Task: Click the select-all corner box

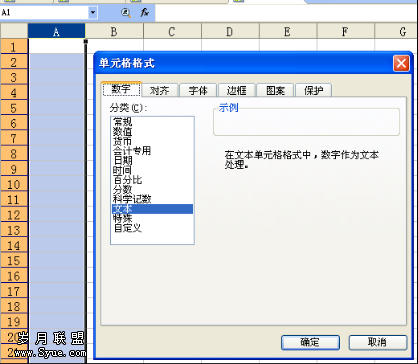Action: (x=14, y=31)
